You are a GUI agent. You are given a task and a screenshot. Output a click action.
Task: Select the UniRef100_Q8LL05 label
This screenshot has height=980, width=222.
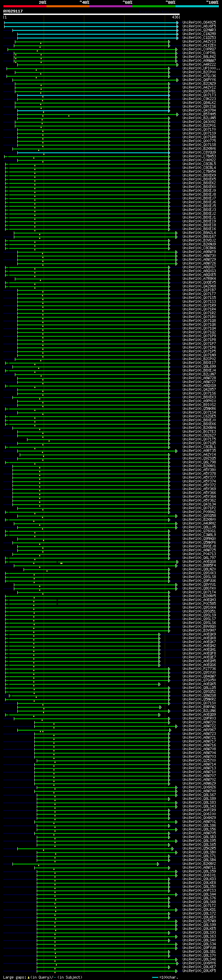click(x=199, y=527)
